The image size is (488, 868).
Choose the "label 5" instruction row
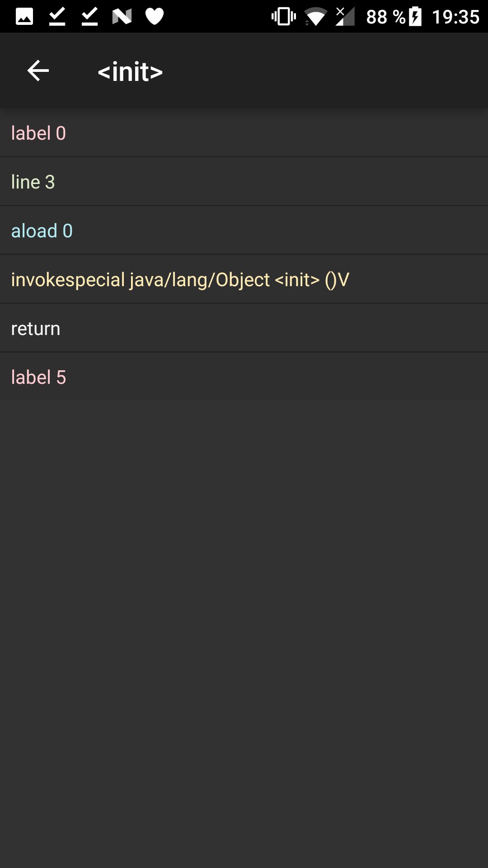click(244, 377)
